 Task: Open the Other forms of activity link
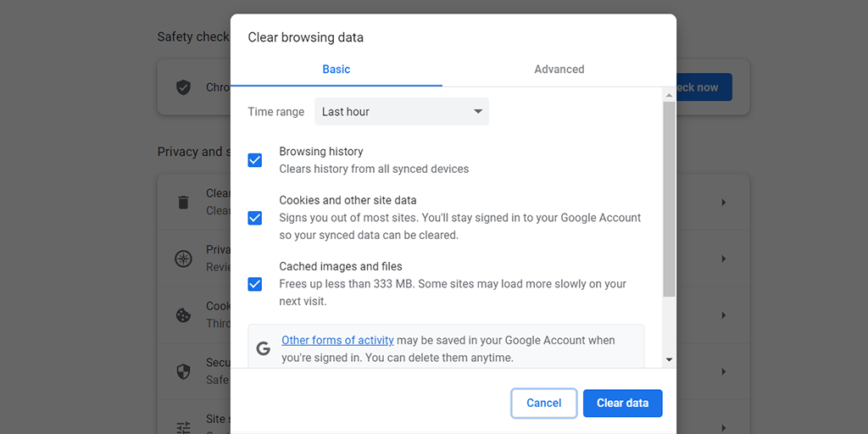(337, 340)
